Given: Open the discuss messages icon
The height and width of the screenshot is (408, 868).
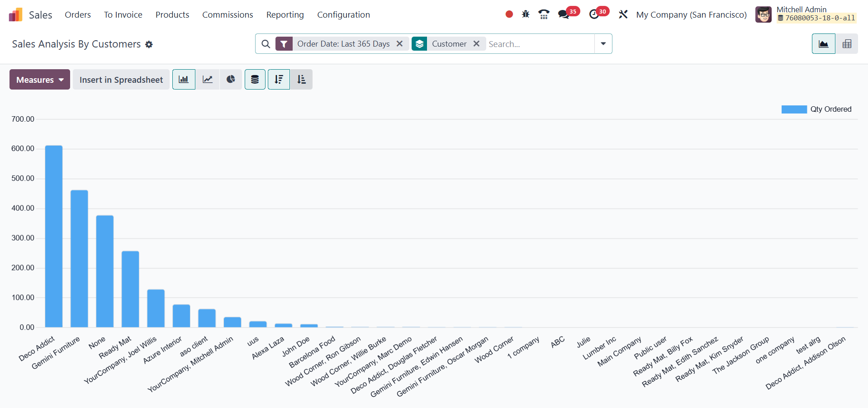Looking at the screenshot, I should pos(564,14).
